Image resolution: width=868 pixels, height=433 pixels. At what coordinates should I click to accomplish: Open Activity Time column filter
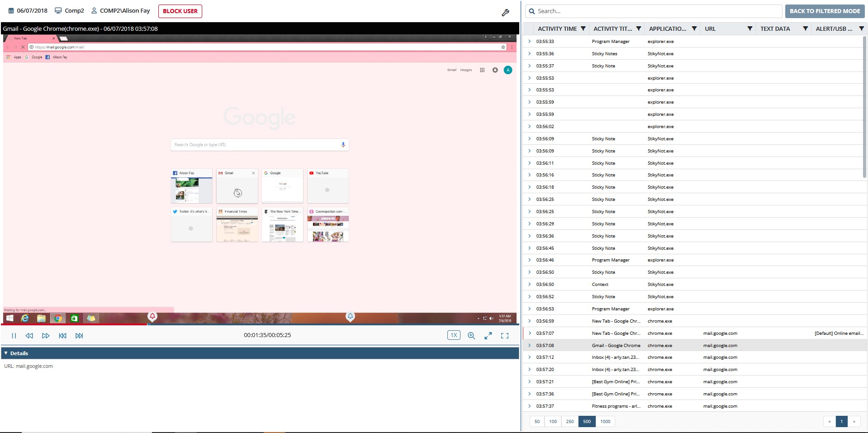coord(583,29)
